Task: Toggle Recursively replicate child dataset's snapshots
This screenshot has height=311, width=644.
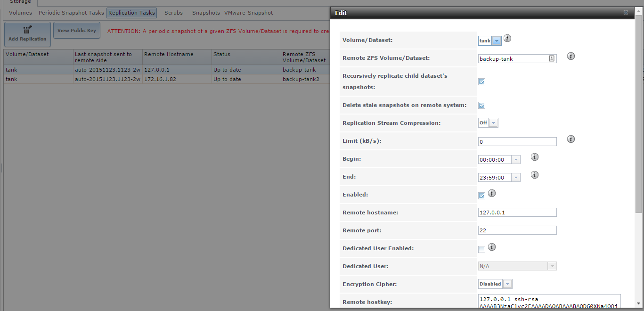Action: (x=481, y=82)
